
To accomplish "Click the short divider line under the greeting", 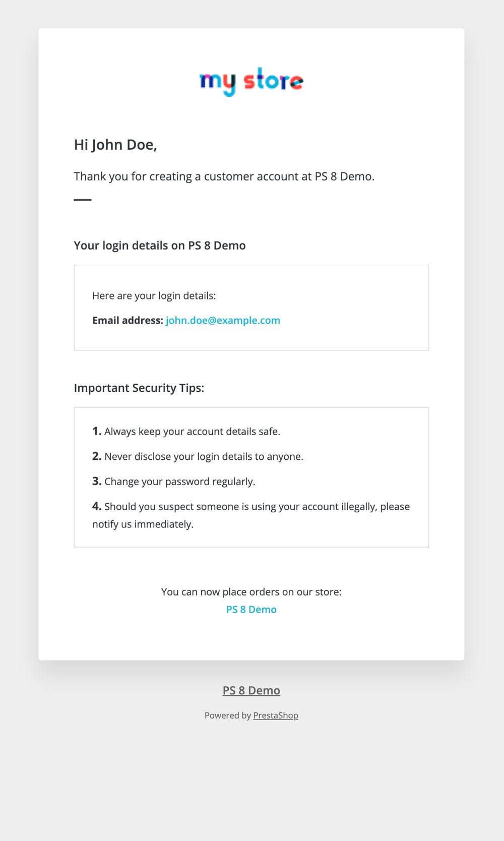I will 83,200.
